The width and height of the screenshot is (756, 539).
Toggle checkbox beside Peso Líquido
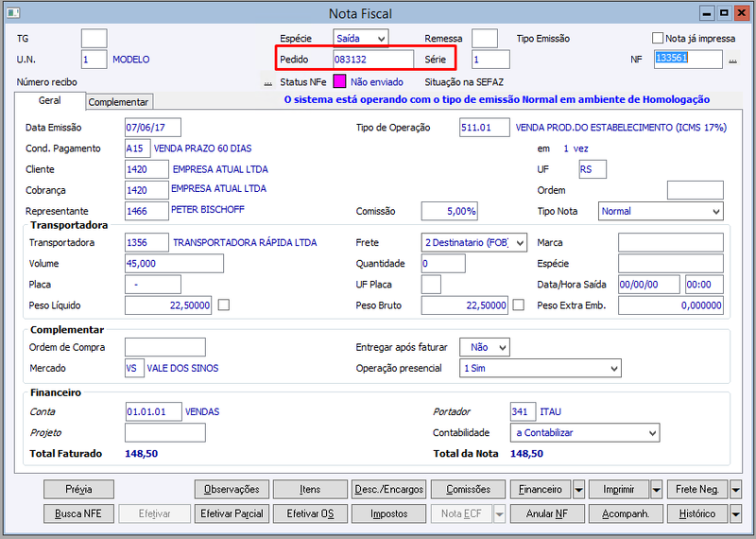[x=224, y=305]
